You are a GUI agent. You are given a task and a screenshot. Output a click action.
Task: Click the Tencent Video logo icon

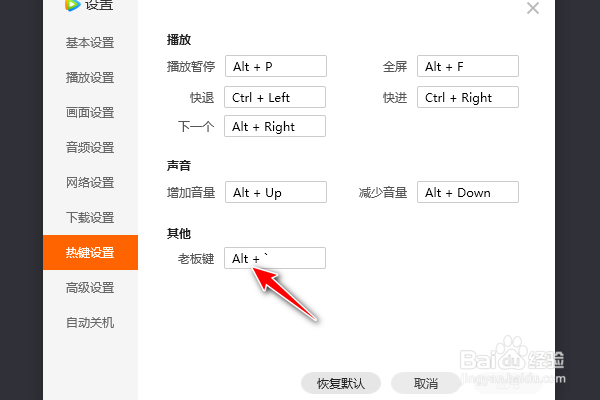click(72, 5)
